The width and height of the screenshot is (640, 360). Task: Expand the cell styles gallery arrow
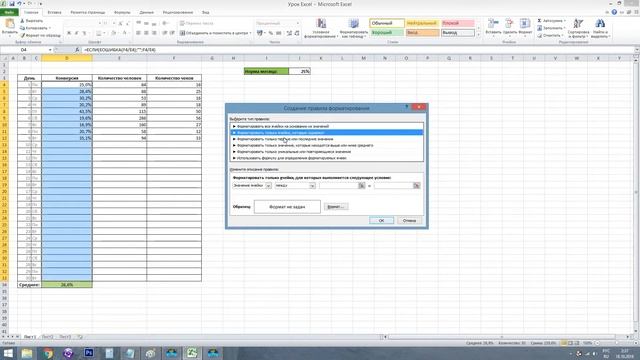pyautogui.click(x=478, y=35)
